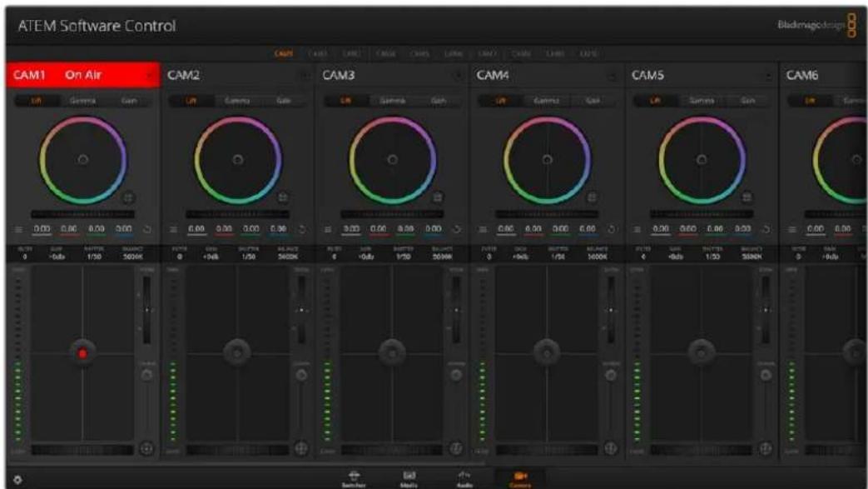The image size is (868, 489).
Task: Switch to Audio page in bottom bar
Action: click(464, 479)
